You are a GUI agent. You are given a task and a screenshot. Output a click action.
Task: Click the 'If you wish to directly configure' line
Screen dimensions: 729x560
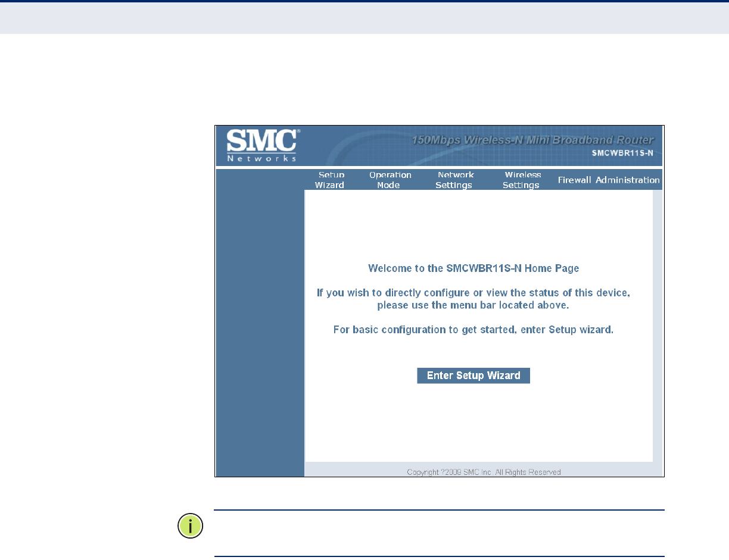pos(473,293)
